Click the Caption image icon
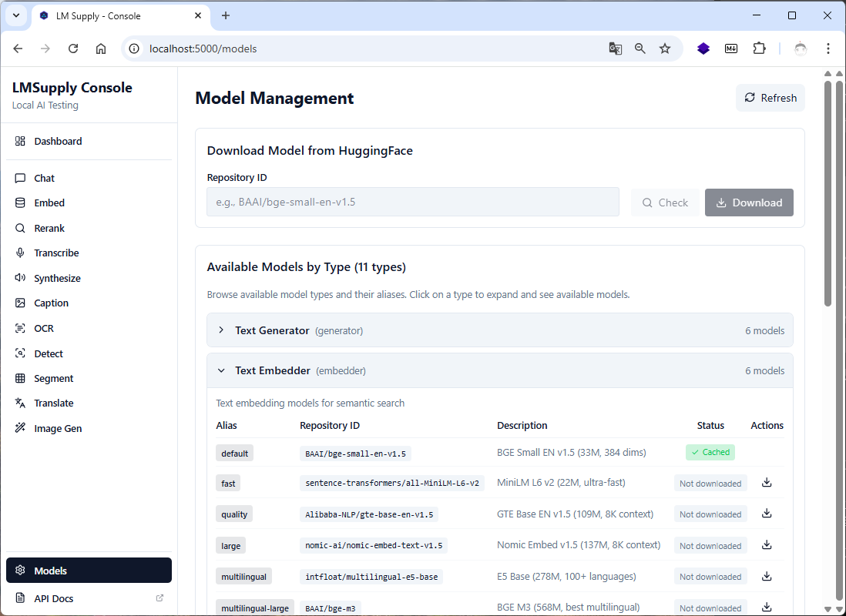This screenshot has height=616, width=846. (20, 303)
